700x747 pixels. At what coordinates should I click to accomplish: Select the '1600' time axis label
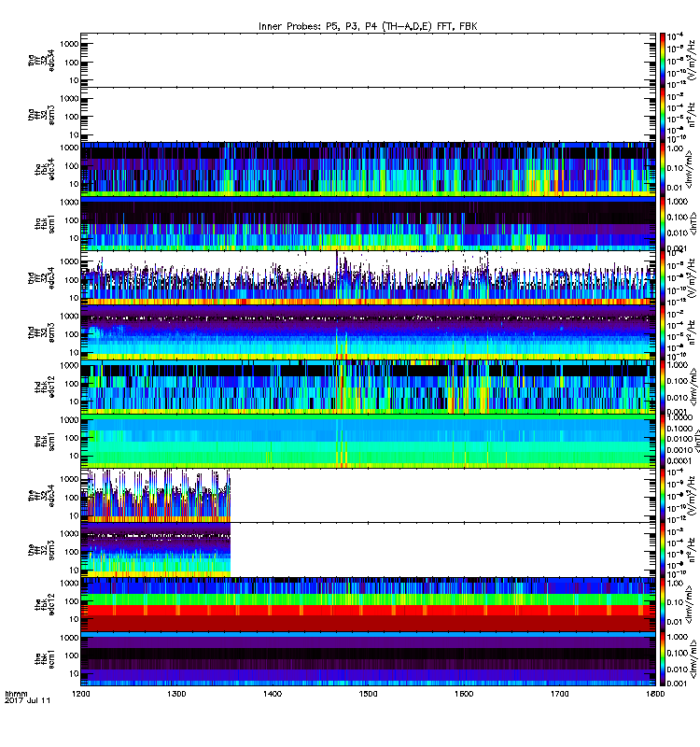click(464, 694)
